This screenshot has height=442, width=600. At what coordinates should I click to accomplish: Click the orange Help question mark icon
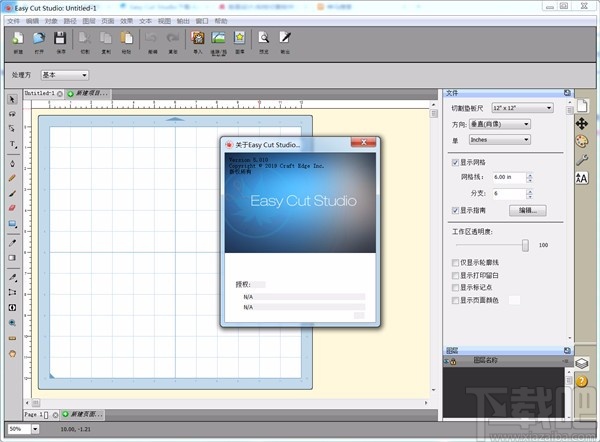coord(582,381)
